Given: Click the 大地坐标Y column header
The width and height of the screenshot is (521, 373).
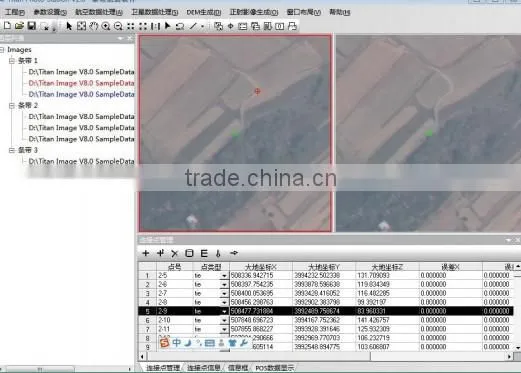Looking at the screenshot, I should point(324,267).
